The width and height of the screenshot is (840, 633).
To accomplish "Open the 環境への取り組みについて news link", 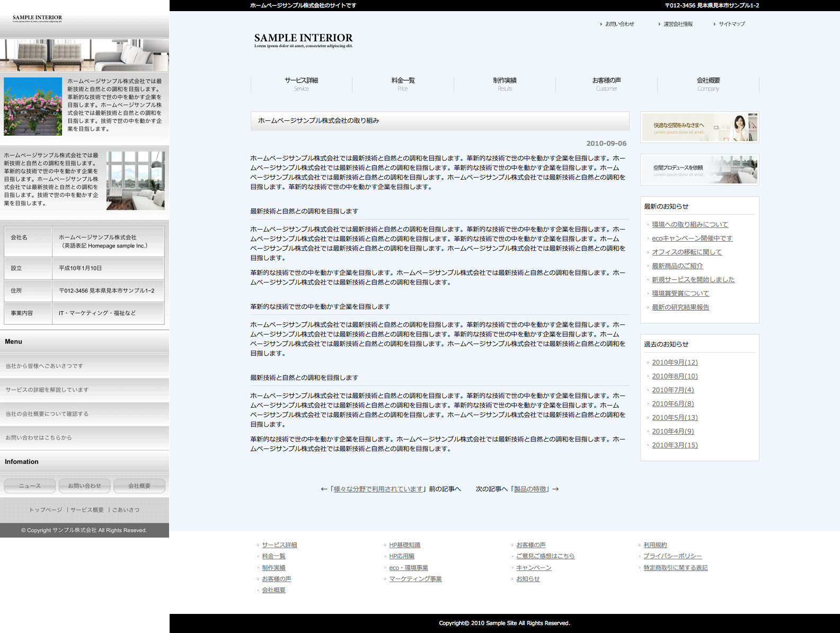I will 689,225.
